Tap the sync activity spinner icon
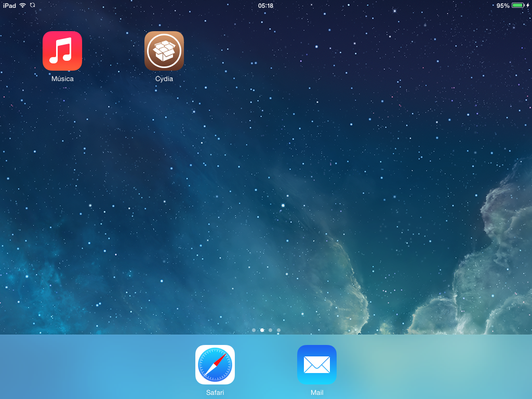The width and height of the screenshot is (532, 399). click(x=33, y=5)
